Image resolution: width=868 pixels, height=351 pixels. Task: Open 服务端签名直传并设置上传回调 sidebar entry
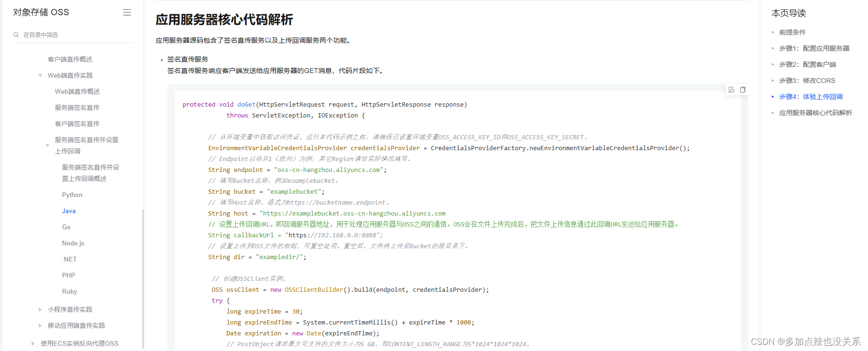coord(87,145)
